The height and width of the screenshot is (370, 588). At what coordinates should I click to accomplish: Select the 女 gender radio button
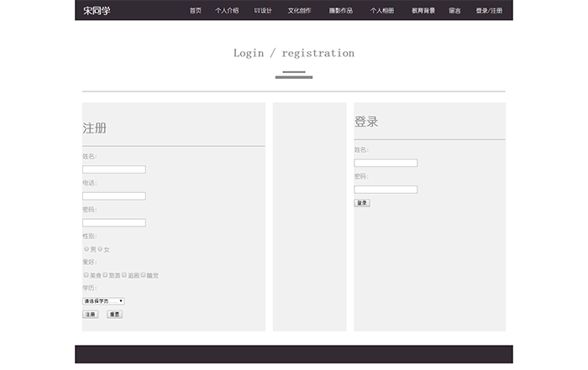pyautogui.click(x=100, y=249)
